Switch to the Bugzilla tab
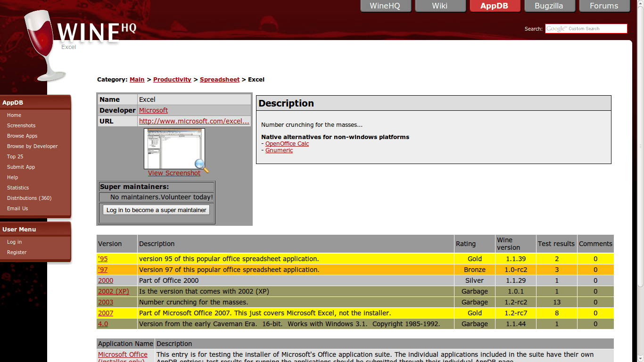This screenshot has height=362, width=644. click(549, 6)
